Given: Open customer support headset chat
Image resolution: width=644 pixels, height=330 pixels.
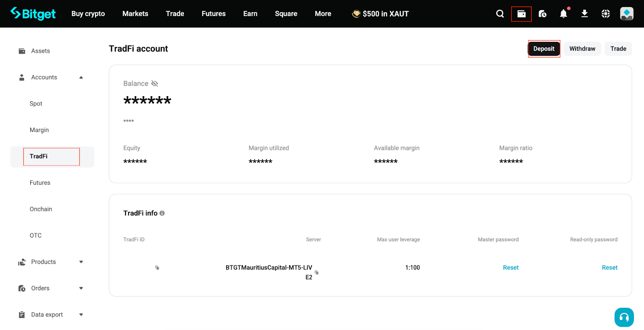Looking at the screenshot, I should pos(624,318).
